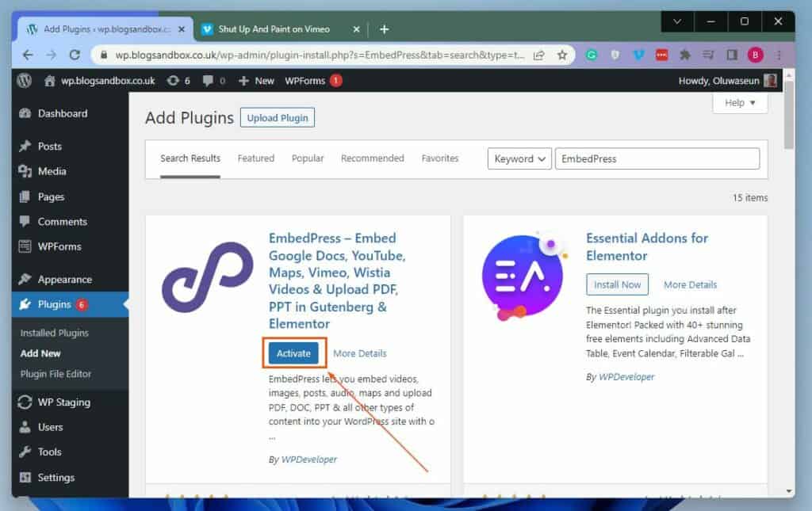Open the red extension icon
The width and height of the screenshot is (812, 511).
661,55
